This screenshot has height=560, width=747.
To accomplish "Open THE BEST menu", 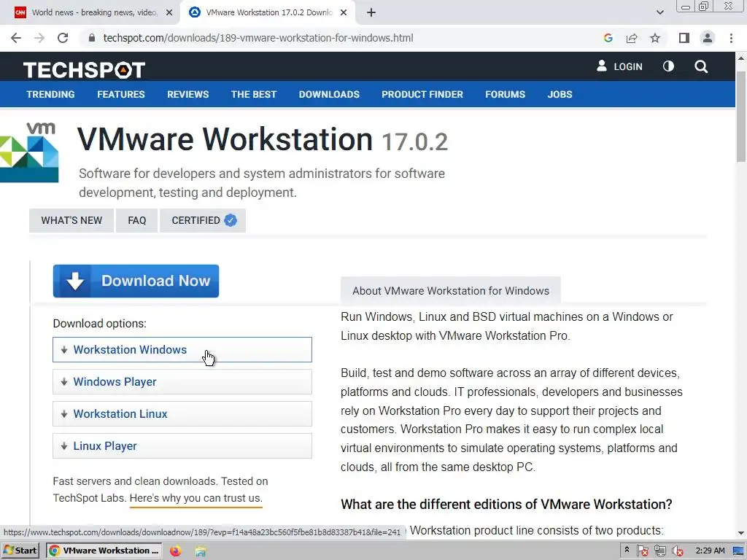I will point(254,94).
